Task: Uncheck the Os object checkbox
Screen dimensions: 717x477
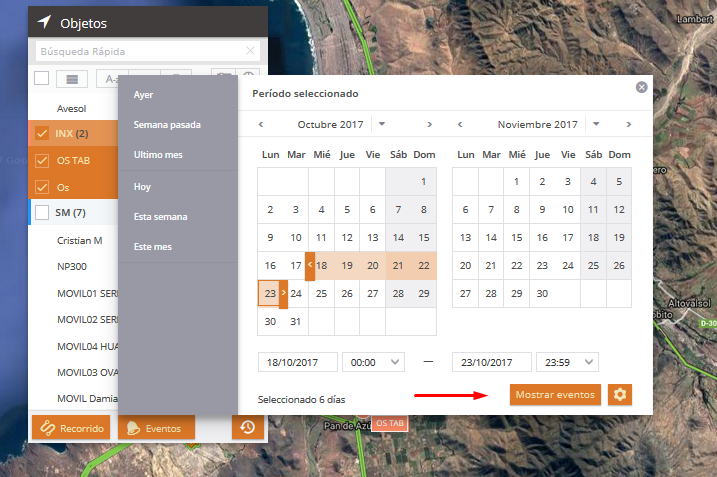Action: coord(42,187)
